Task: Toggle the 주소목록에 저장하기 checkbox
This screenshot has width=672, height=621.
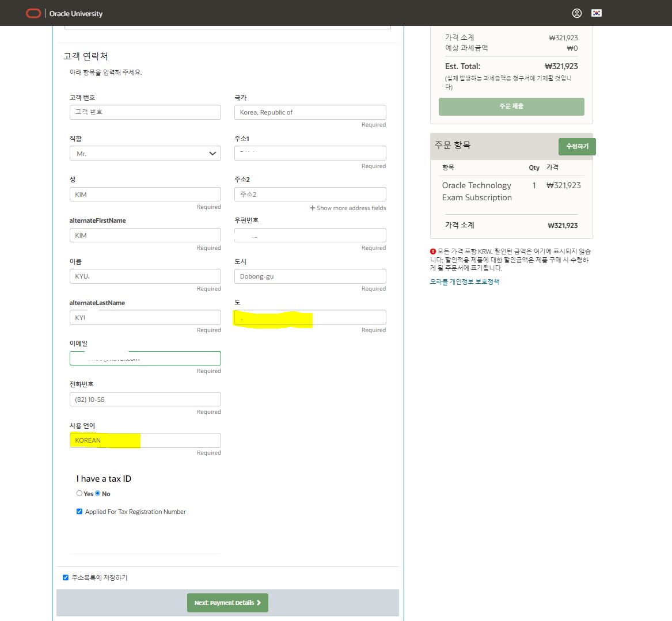Action: click(66, 577)
